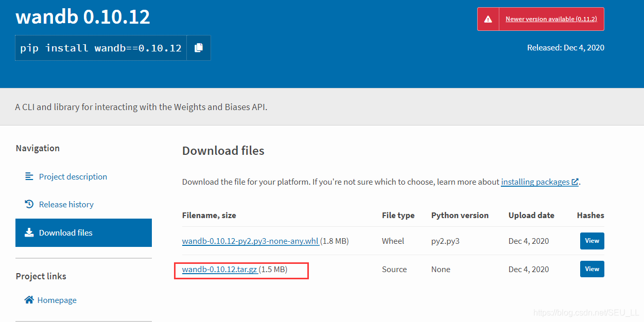This screenshot has height=322, width=644.
Task: Select the pip install wandb==0.10.12 command text
Action: [101, 48]
